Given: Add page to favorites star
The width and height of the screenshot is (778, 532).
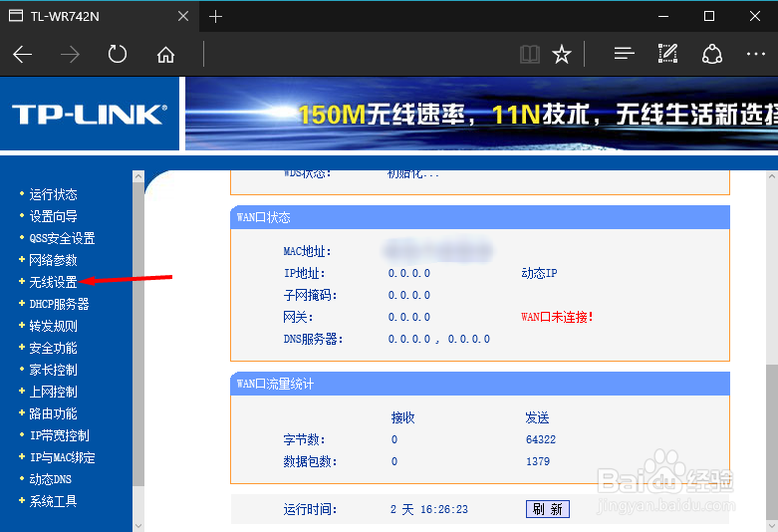Looking at the screenshot, I should 562,54.
